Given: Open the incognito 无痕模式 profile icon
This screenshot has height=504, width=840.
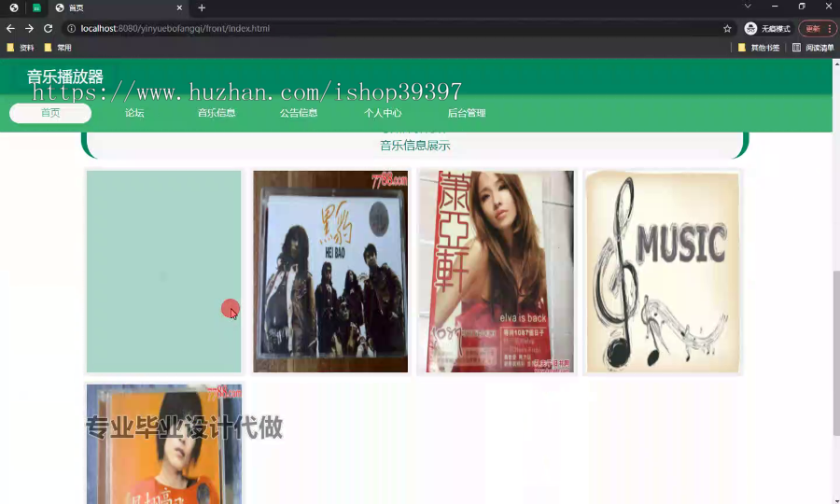Looking at the screenshot, I should [767, 28].
